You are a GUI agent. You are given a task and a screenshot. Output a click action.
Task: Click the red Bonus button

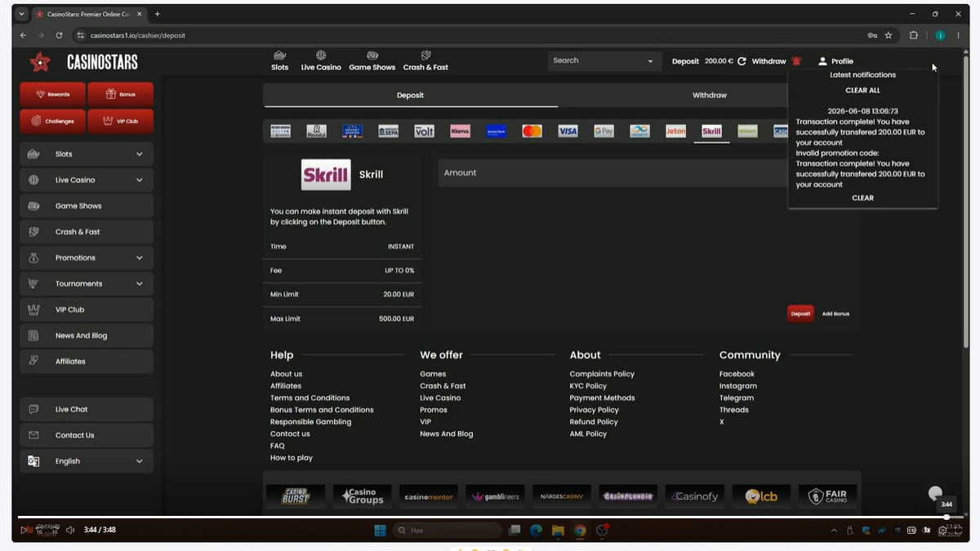120,94
